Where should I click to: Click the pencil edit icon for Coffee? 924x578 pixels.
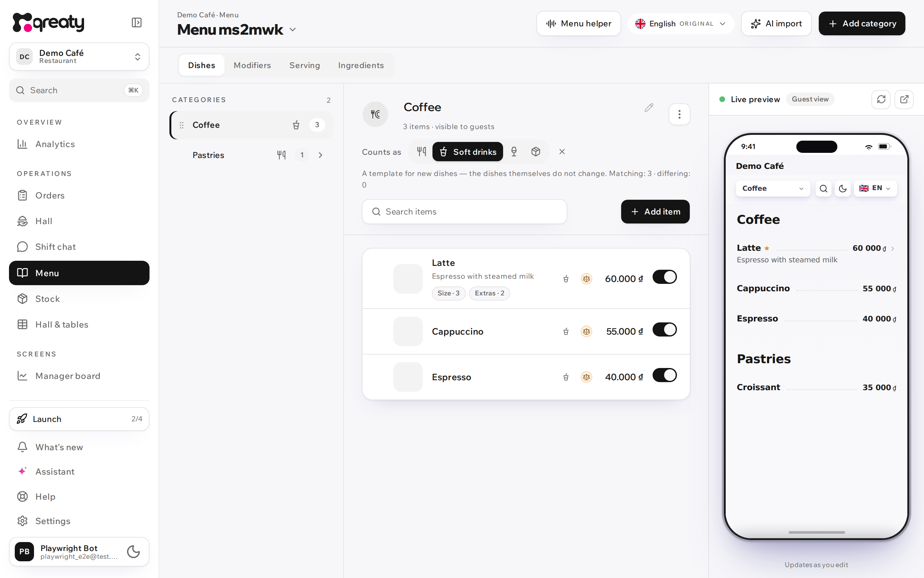pyautogui.click(x=649, y=108)
